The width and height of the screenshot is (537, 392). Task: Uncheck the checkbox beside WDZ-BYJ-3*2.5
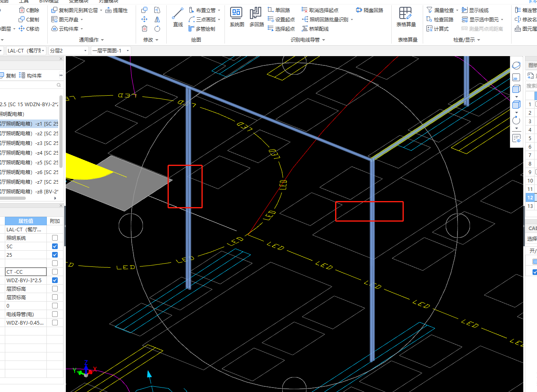[x=55, y=280]
